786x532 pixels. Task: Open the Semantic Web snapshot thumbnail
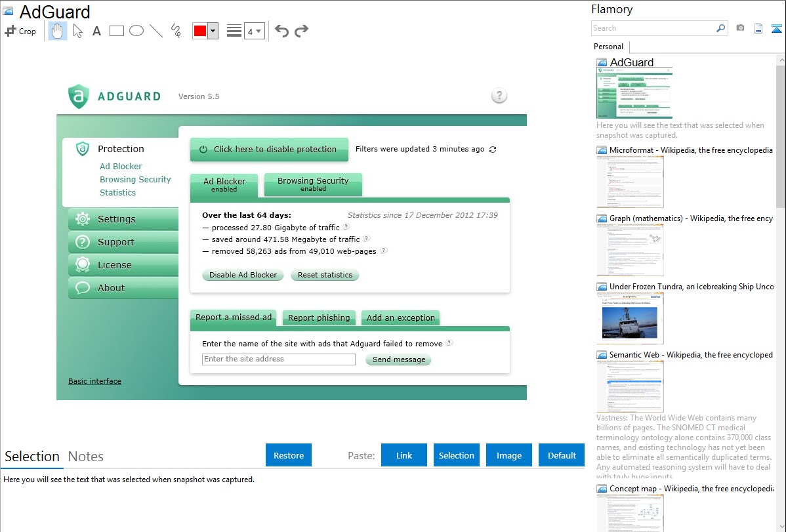pos(630,386)
